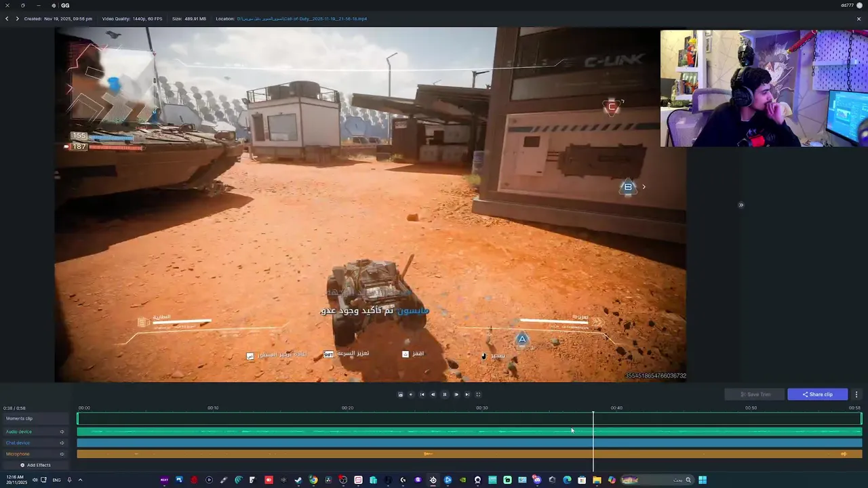Viewport: 868px width, 488px height.
Task: Click the dd777 account name
Action: click(x=847, y=5)
